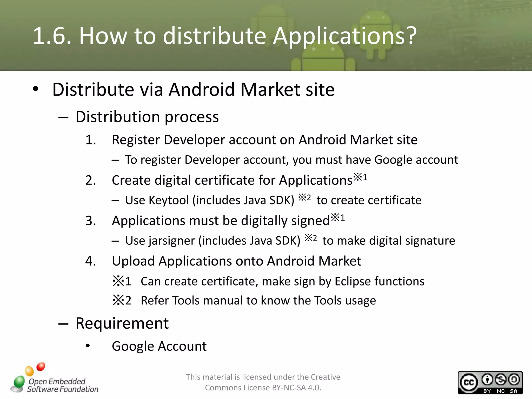Click the text "Distribute via Android Market site"
The height and width of the screenshot is (399, 532).
(x=194, y=89)
